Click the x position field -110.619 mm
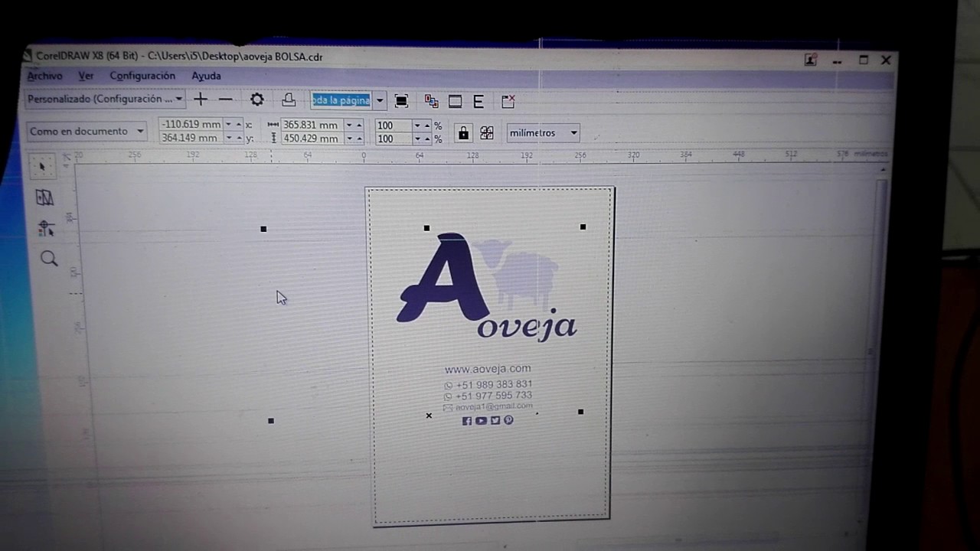 click(190, 124)
